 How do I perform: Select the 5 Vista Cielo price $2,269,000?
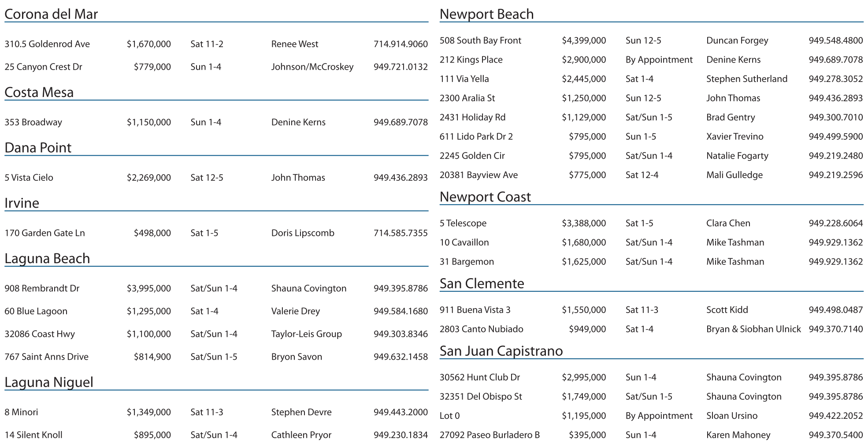[x=148, y=178]
